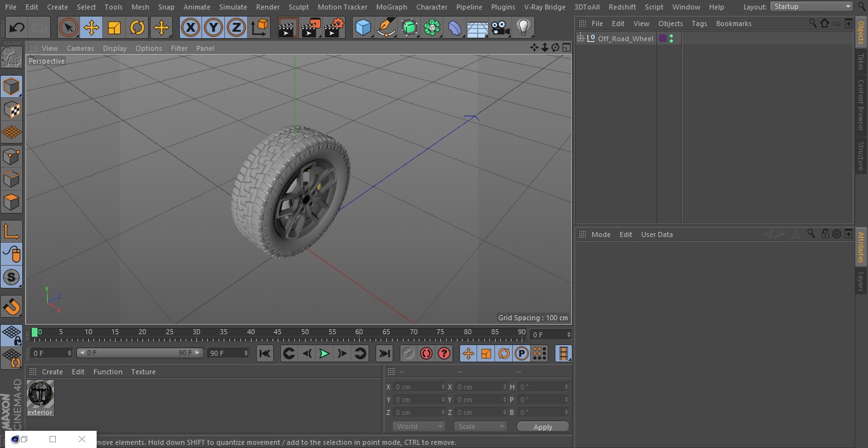Viewport: 868px width, 448px height.
Task: Open viewport Cameras menu
Action: [x=80, y=48]
